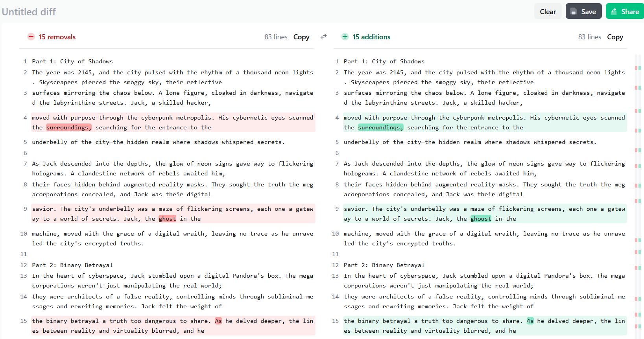Copy the right panel text
The width and height of the screenshot is (644, 339).
click(614, 37)
